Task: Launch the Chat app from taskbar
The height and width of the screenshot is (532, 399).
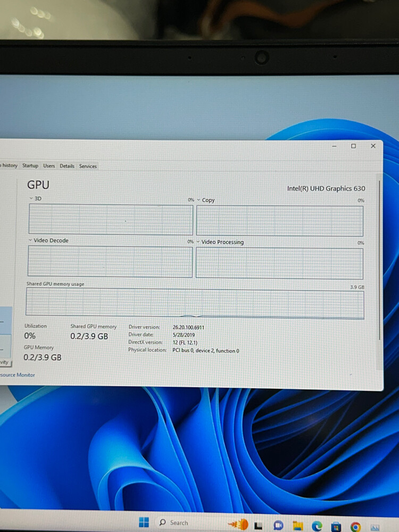Action: (x=278, y=526)
